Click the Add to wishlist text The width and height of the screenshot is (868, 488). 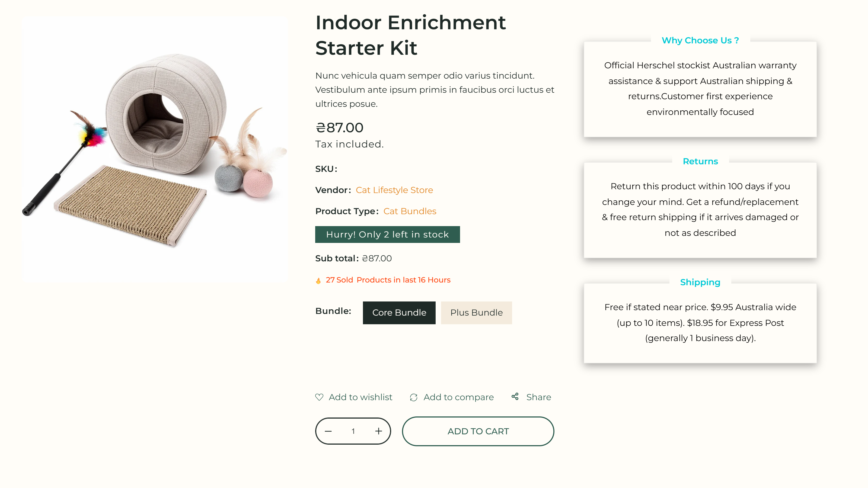point(360,397)
